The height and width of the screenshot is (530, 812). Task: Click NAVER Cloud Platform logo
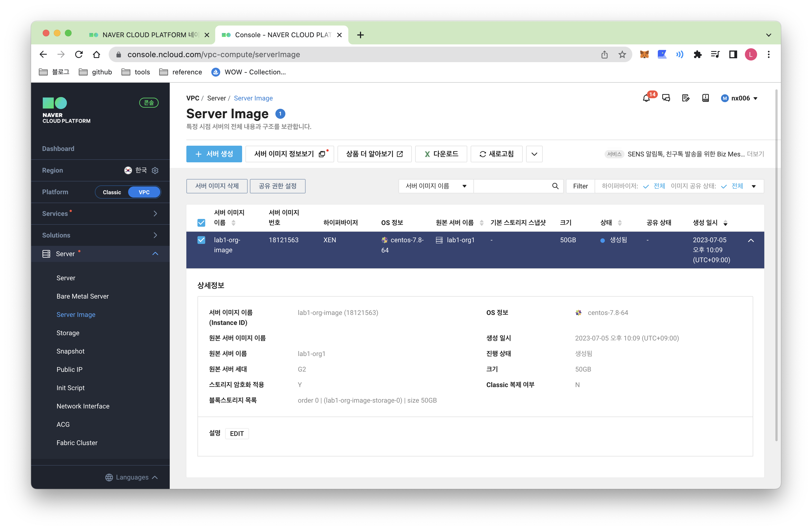tap(66, 110)
